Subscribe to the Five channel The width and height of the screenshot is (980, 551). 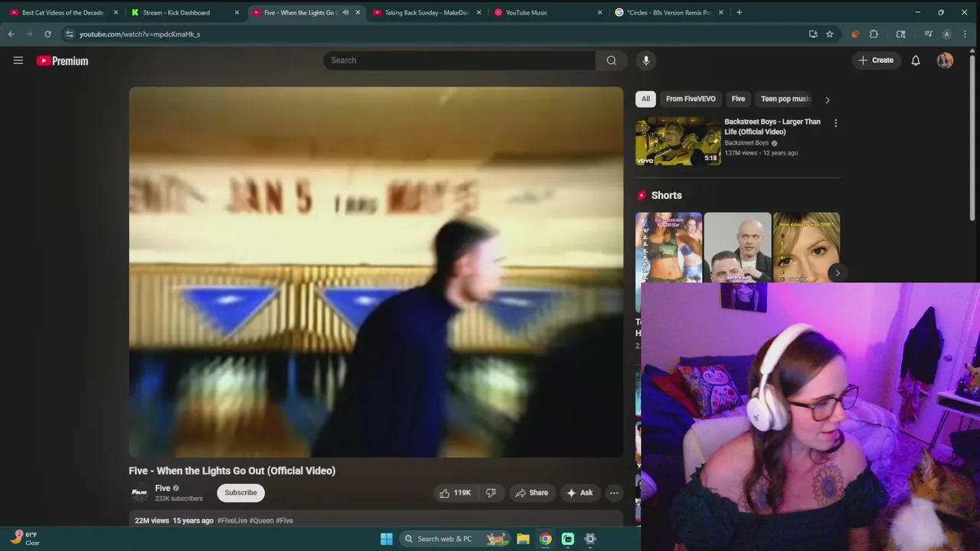pos(240,493)
